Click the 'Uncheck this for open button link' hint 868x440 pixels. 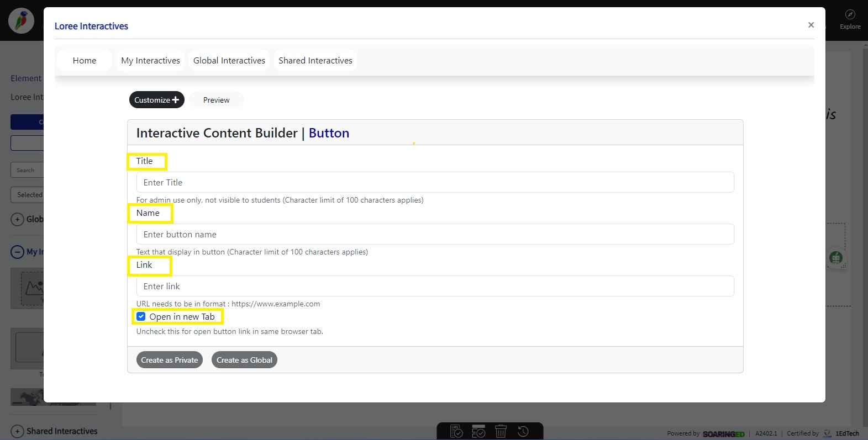tap(230, 331)
